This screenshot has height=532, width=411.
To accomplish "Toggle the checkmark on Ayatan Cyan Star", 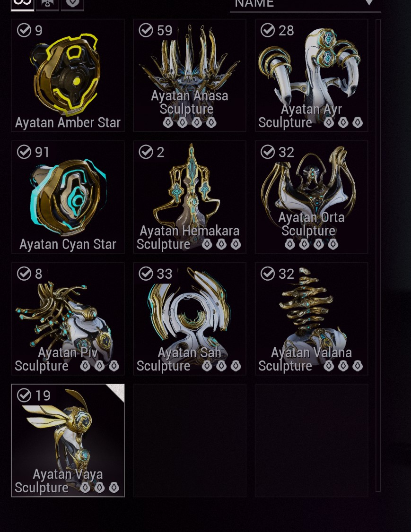I will coord(24,152).
